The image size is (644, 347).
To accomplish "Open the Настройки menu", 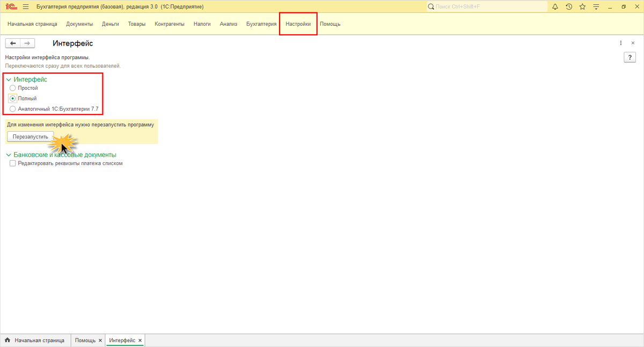I will point(298,24).
